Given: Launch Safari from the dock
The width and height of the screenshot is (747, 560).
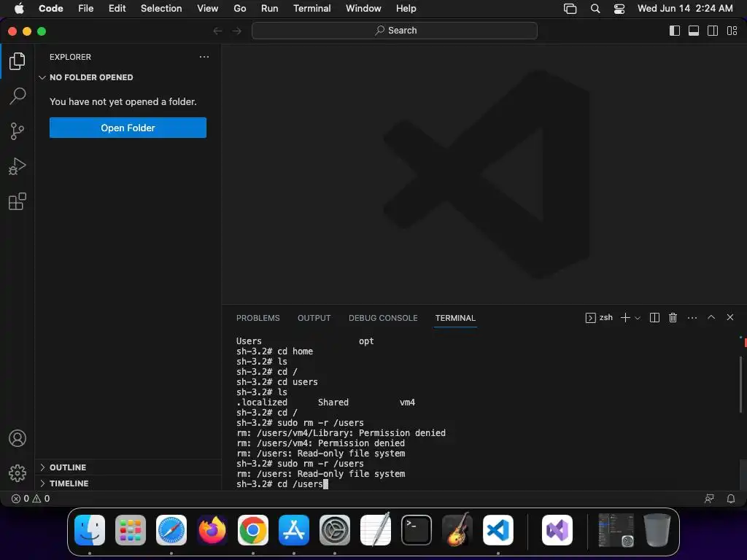Looking at the screenshot, I should click(171, 530).
